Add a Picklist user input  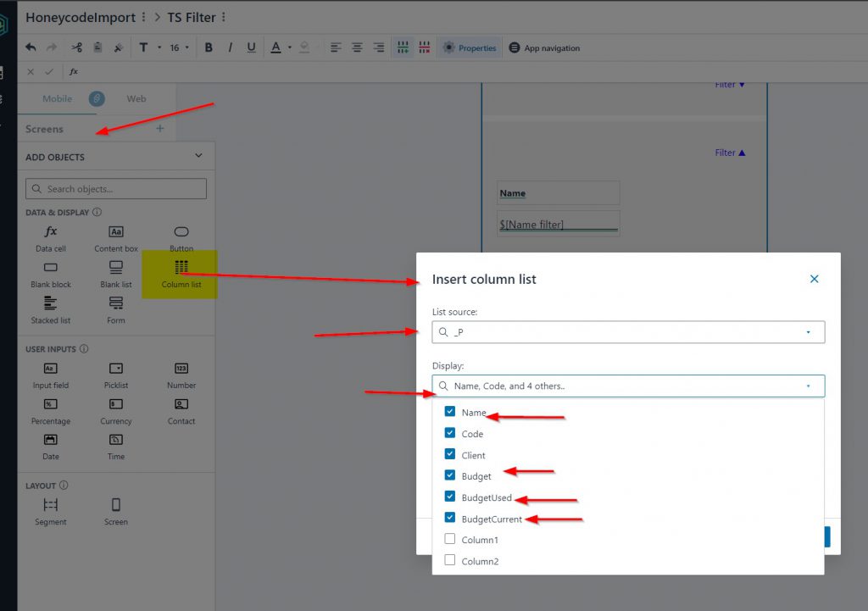click(x=116, y=375)
